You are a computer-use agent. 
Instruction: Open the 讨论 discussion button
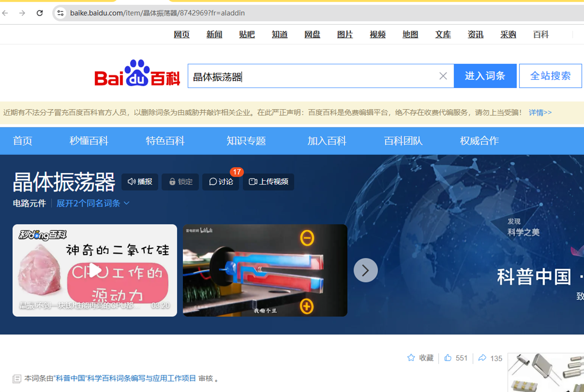221,182
